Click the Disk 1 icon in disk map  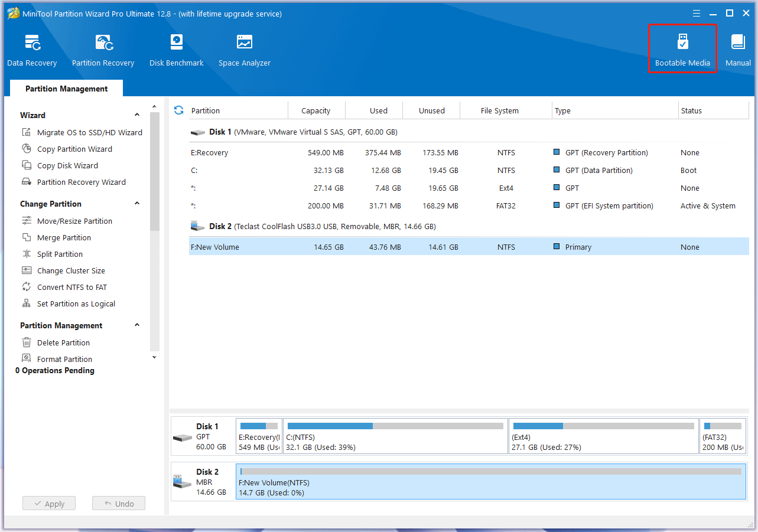tap(183, 438)
